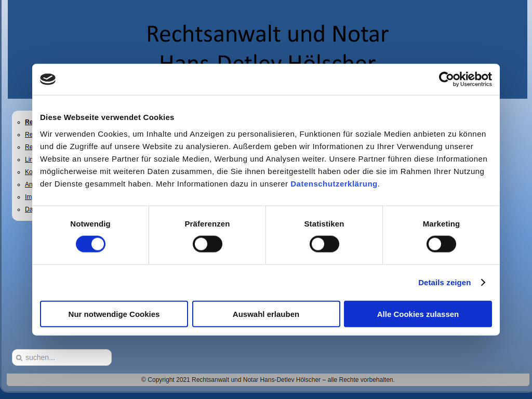The image size is (532, 399).
Task: Click the Rechtsanwalt und Notar page title
Action: [x=268, y=34]
